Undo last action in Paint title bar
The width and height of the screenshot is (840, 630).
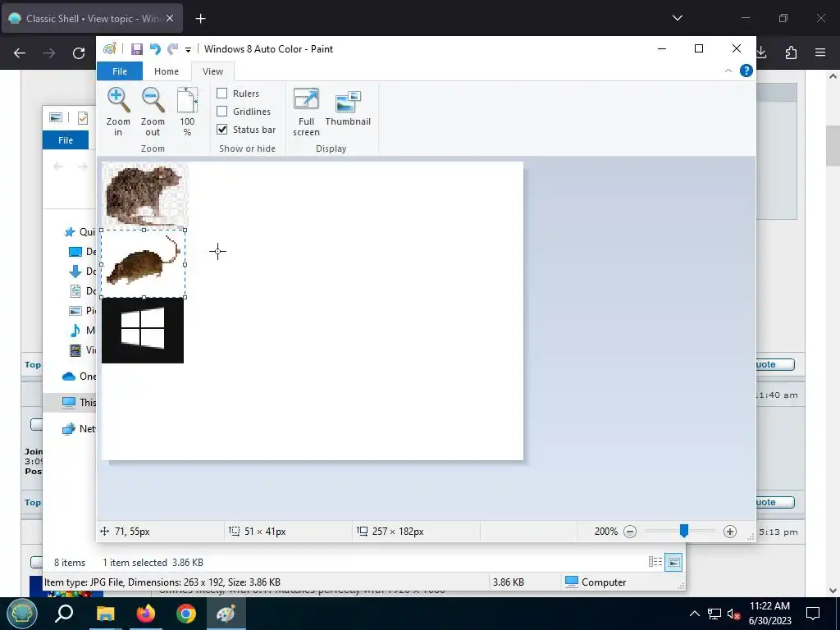click(155, 48)
